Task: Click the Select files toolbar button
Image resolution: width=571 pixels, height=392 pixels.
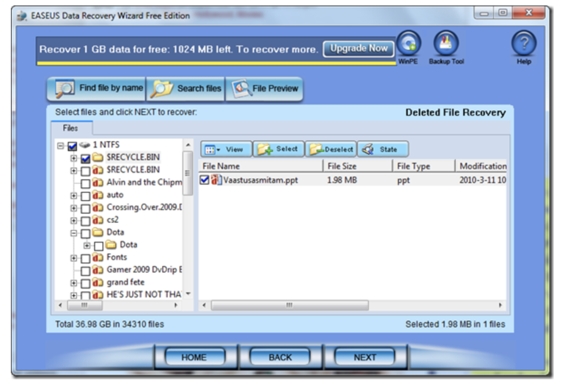Action: pos(278,149)
